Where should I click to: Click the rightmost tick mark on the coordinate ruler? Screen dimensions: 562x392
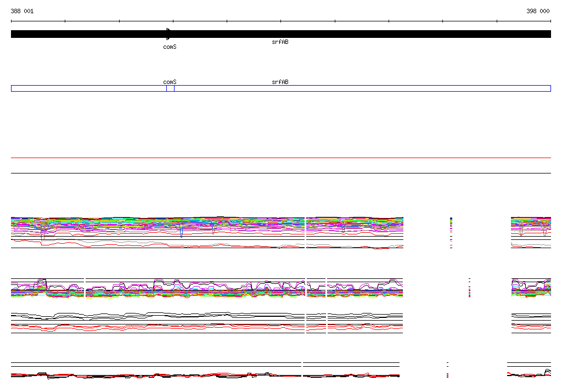550,21
